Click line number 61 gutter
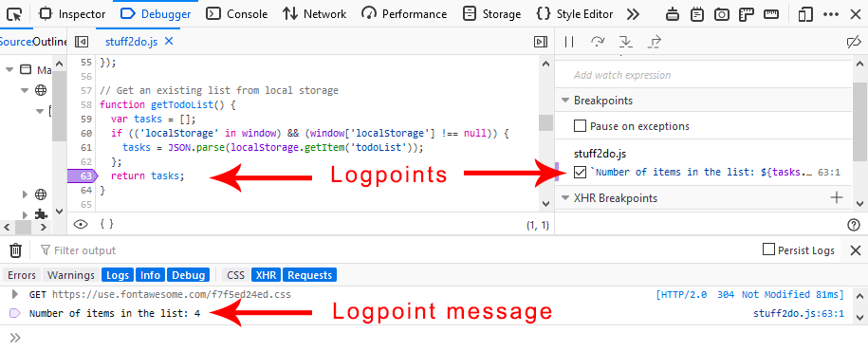 coord(85,147)
